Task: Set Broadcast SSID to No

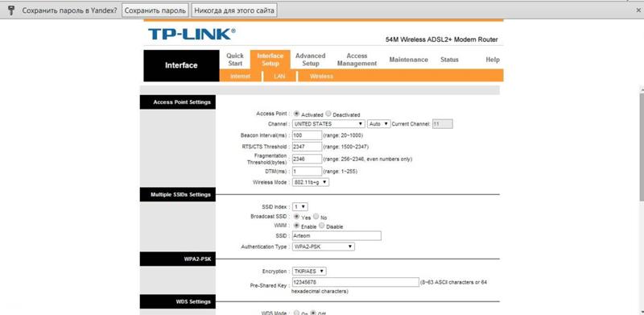Action: 316,216
